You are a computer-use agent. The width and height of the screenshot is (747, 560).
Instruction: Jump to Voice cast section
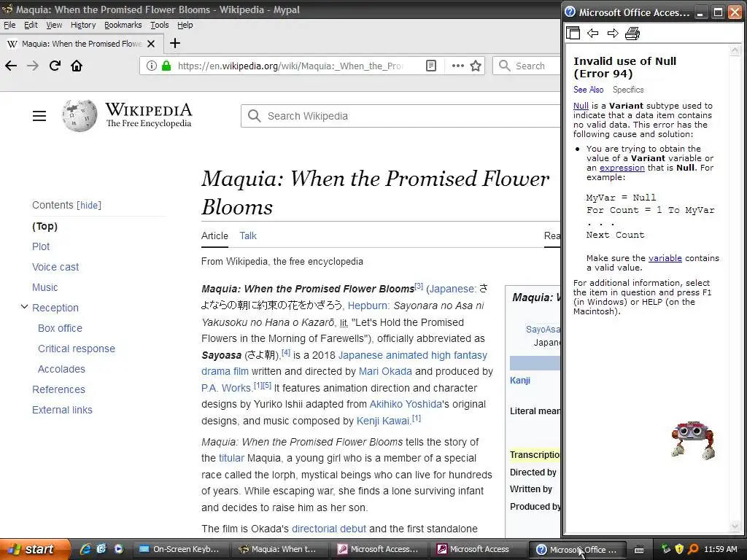[55, 267]
